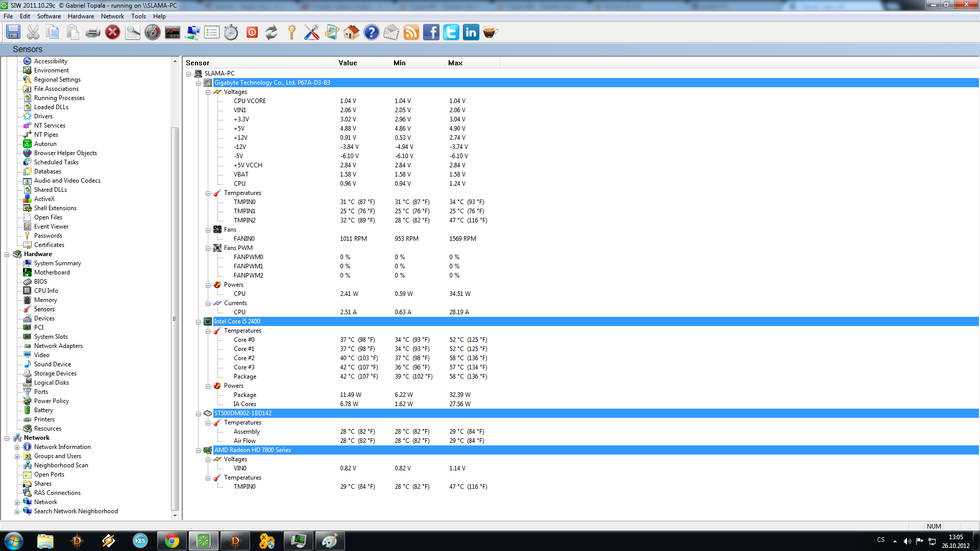Open the Windows Start button
Image resolution: width=980 pixels, height=551 pixels.
pos(14,541)
